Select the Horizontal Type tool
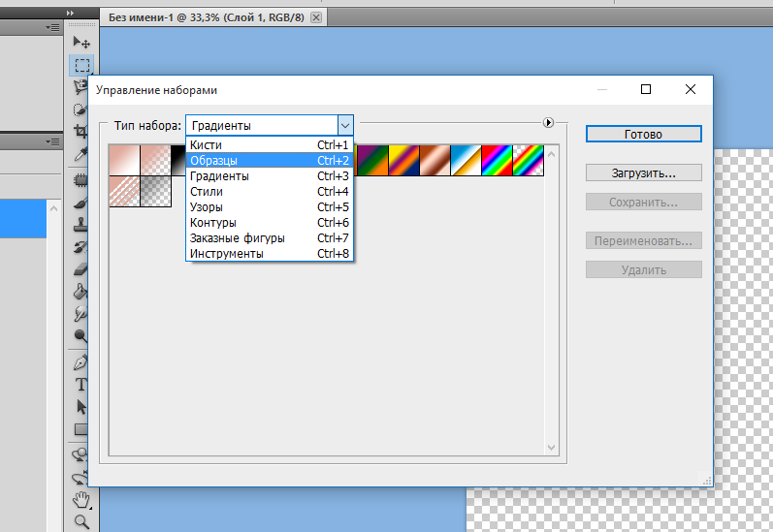The image size is (773, 532). (x=81, y=385)
